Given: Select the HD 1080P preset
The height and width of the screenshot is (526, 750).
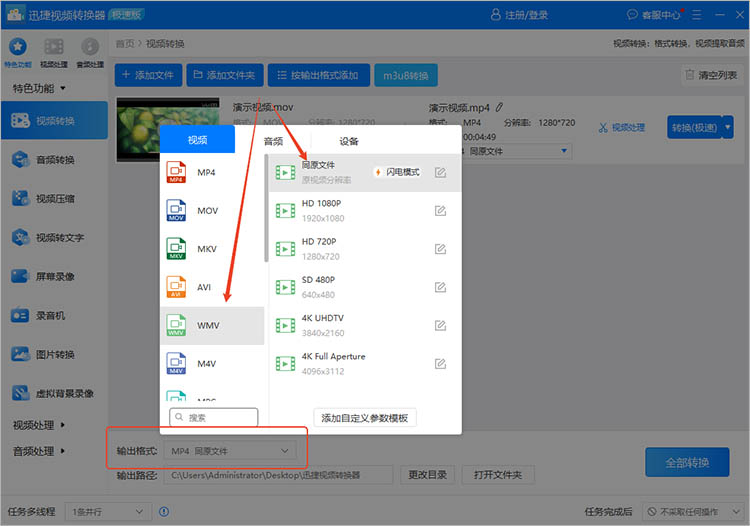Looking at the screenshot, I should (x=365, y=211).
